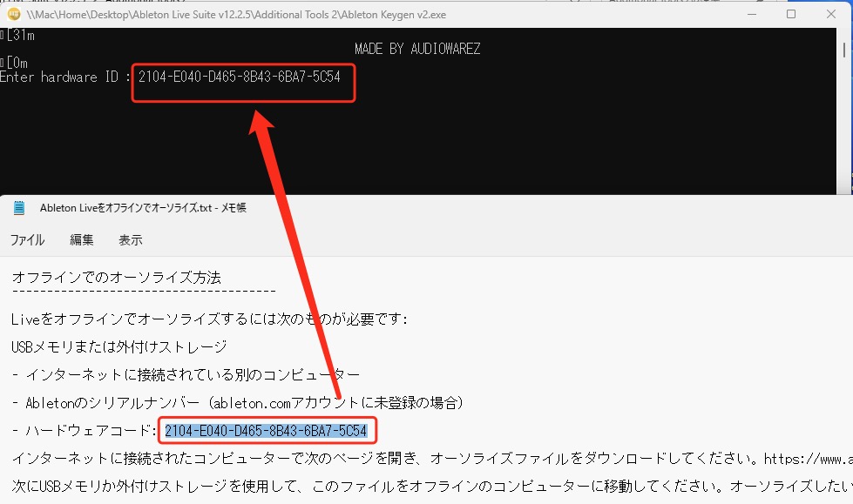This screenshot has height=504, width=853.
Task: Close the Ableton Keygen console window
Action: [x=830, y=14]
